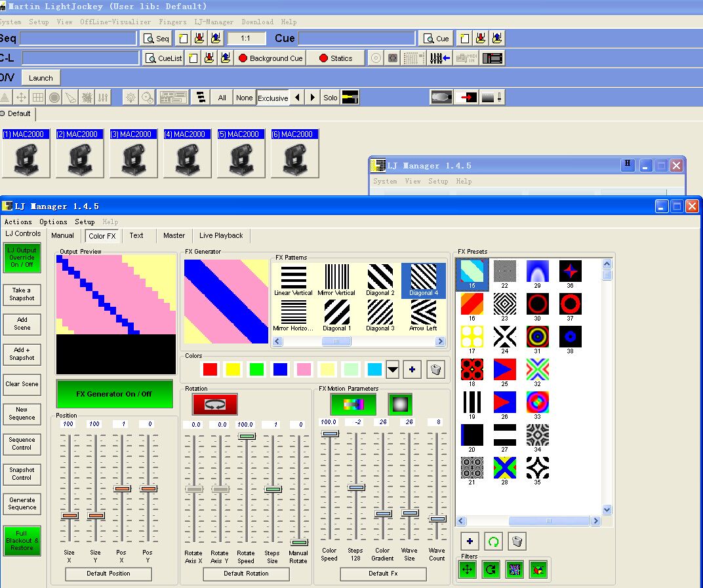Click FX Presets scroll up arrow
The height and width of the screenshot is (588, 703).
coord(607,264)
